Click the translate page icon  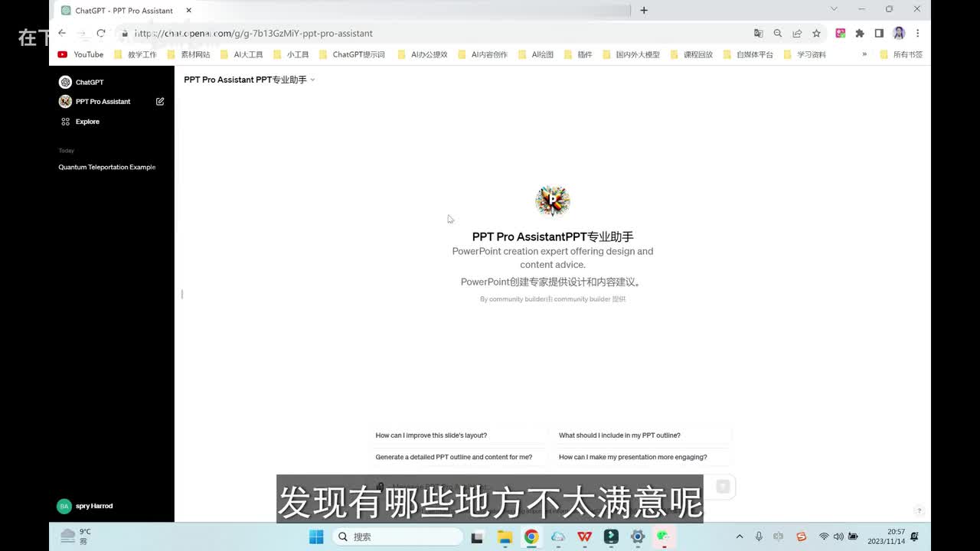pyautogui.click(x=758, y=34)
